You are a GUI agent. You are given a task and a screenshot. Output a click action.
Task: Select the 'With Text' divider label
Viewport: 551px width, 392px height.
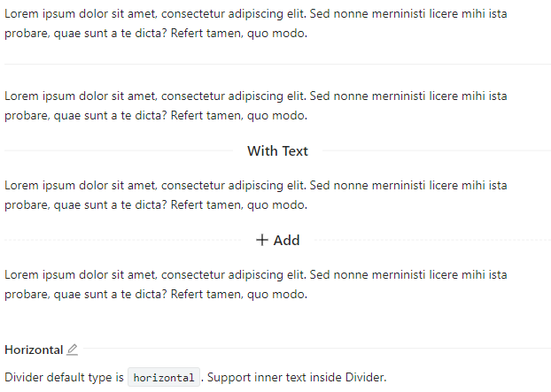tap(277, 151)
